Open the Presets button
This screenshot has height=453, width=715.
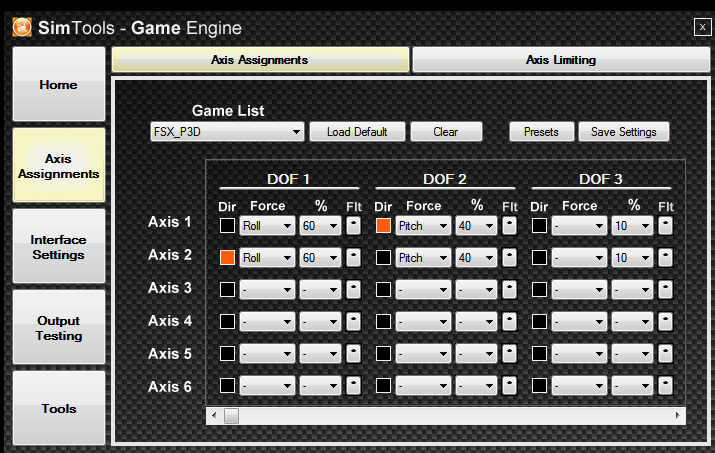(541, 132)
